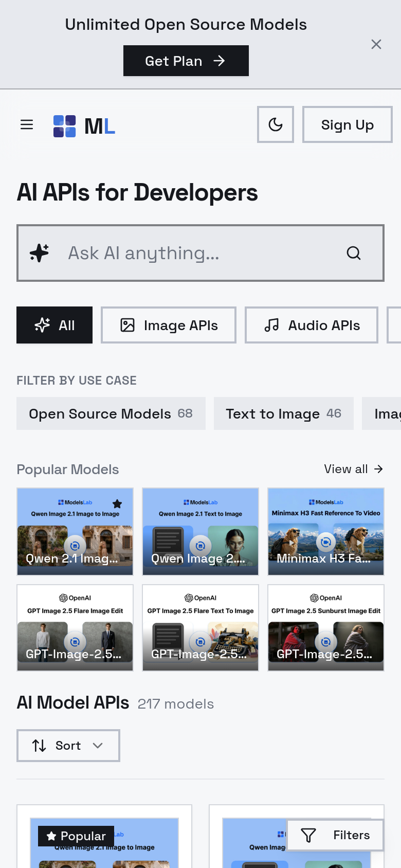Open GPT Image 2.5 Sunburst Image Edit thumbnail
This screenshot has height=868, width=401.
(x=326, y=628)
